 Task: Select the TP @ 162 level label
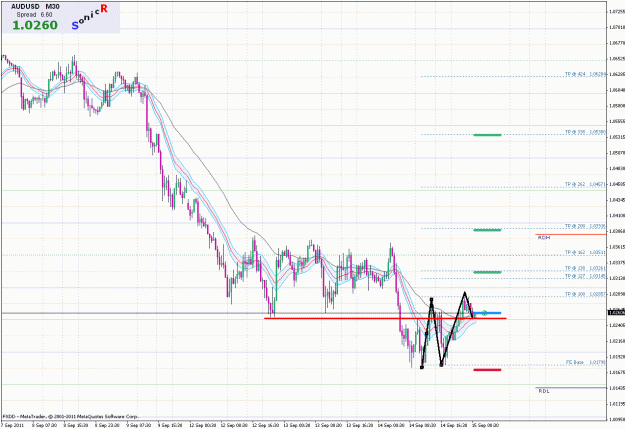point(585,252)
